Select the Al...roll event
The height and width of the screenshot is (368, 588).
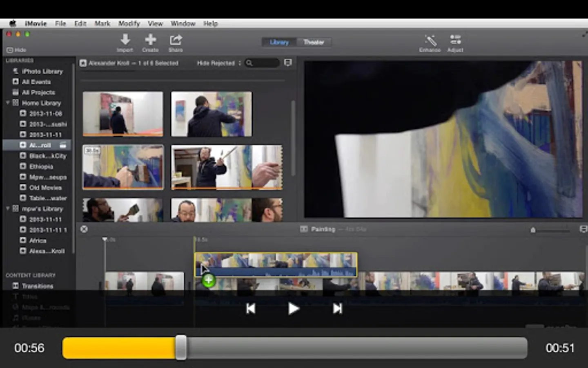point(37,145)
